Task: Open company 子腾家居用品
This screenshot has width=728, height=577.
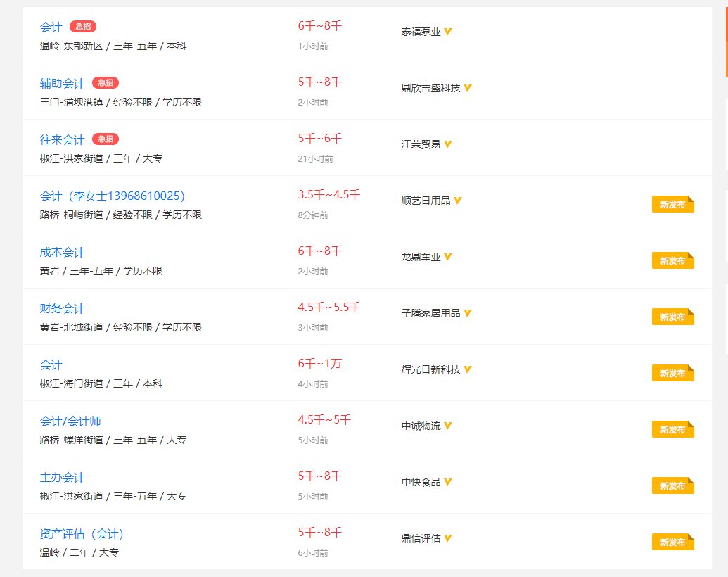Action: [x=430, y=313]
